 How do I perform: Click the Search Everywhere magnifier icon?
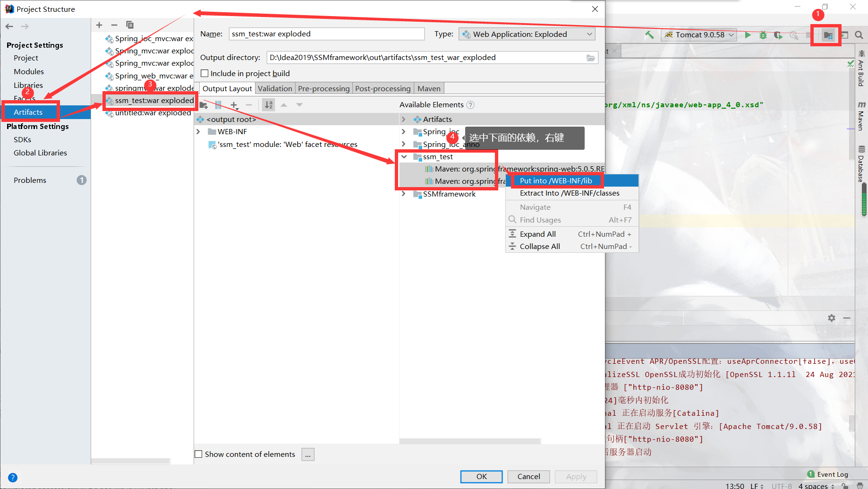tap(859, 35)
